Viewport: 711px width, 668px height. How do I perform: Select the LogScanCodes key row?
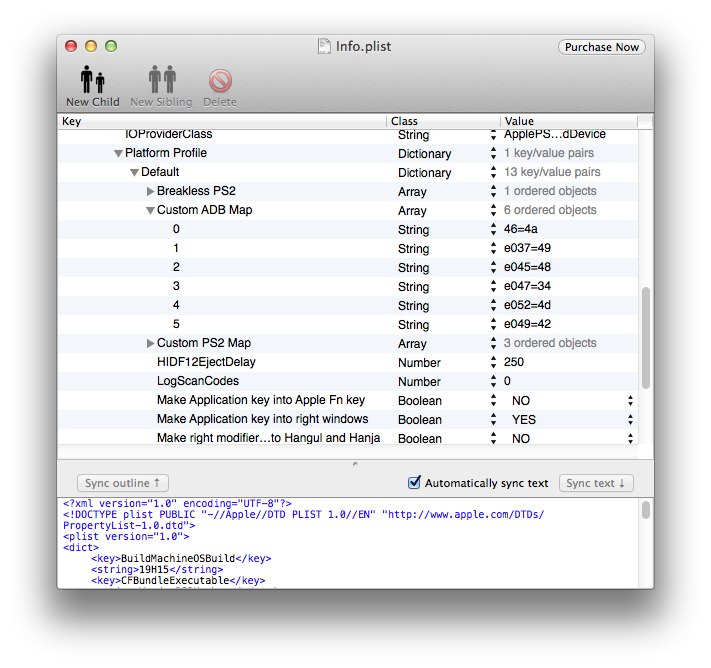tap(198, 381)
